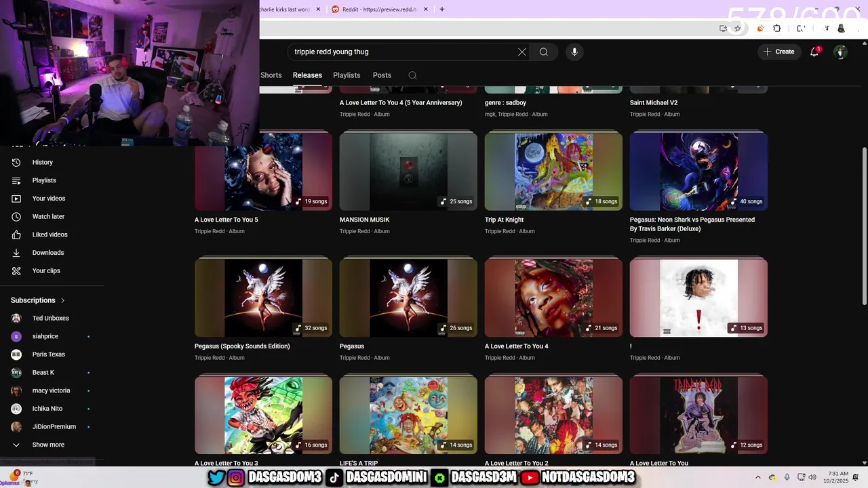Screen dimensions: 868x488
Task: Click the Your clips scissors icon
Action: (x=16, y=270)
